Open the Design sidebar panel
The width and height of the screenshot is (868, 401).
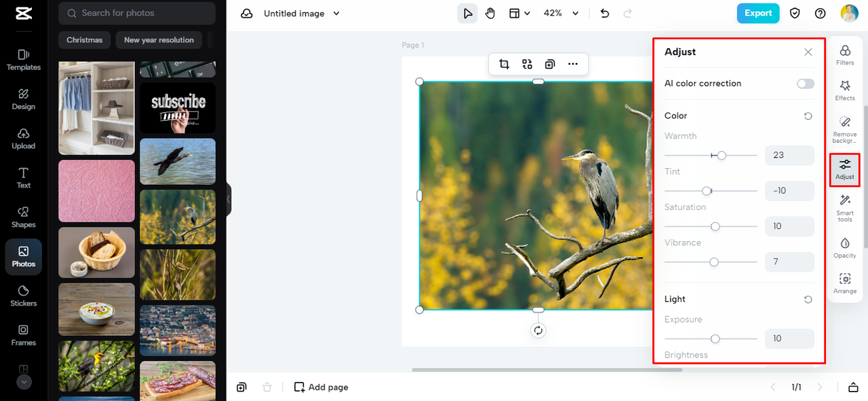(x=24, y=99)
